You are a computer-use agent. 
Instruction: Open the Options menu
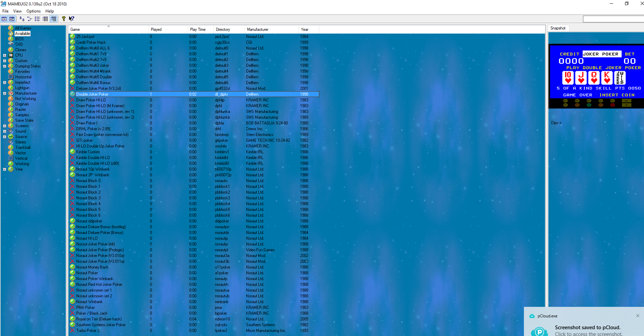[33, 11]
